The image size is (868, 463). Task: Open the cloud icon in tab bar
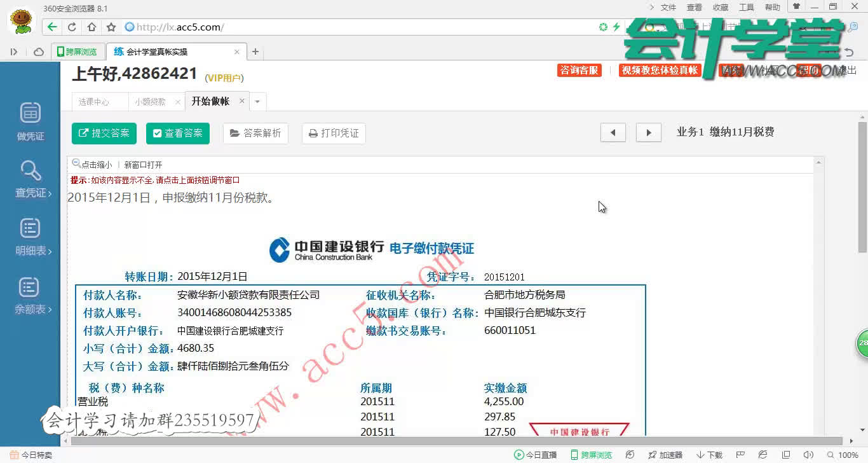pyautogui.click(x=38, y=52)
